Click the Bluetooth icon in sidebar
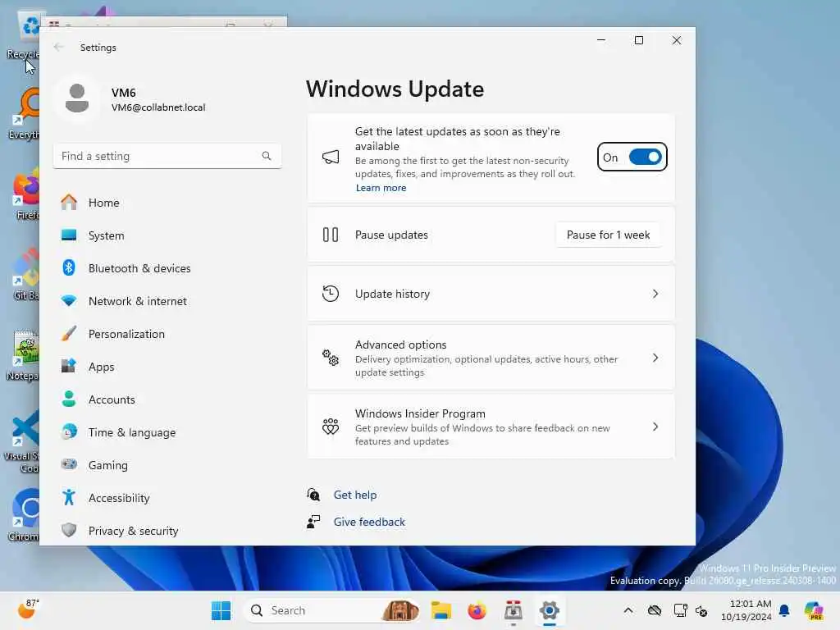 click(69, 267)
